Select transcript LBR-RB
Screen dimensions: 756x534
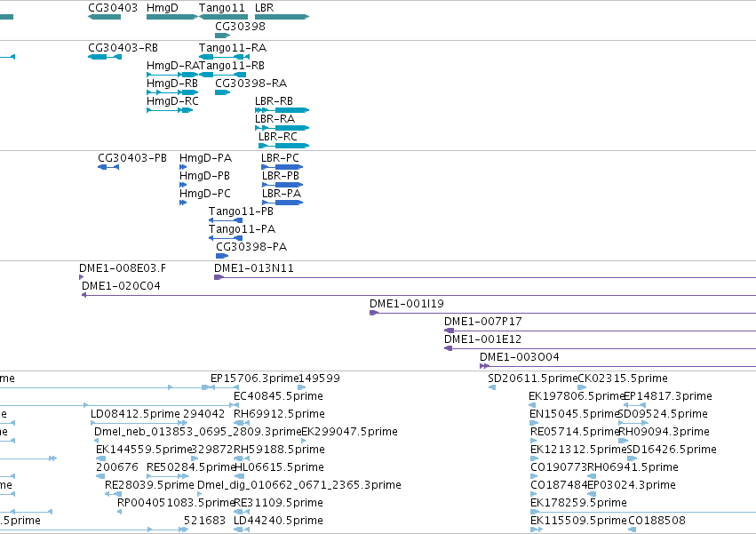click(x=282, y=110)
